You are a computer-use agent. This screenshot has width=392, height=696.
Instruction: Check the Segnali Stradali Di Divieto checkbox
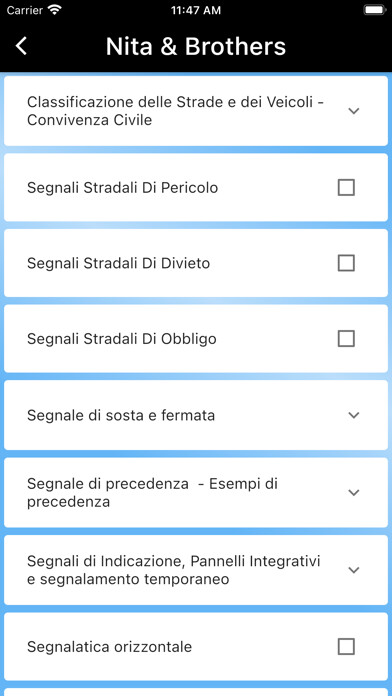346,263
